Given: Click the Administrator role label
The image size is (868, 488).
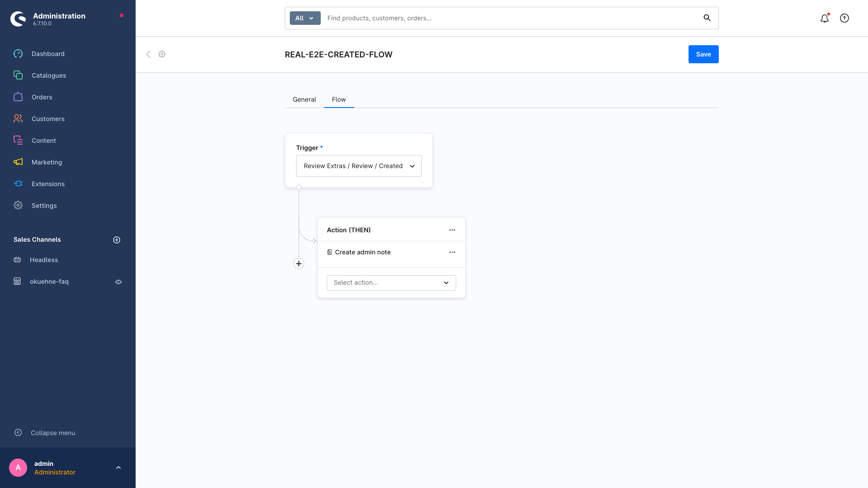Looking at the screenshot, I should pos(55,472).
